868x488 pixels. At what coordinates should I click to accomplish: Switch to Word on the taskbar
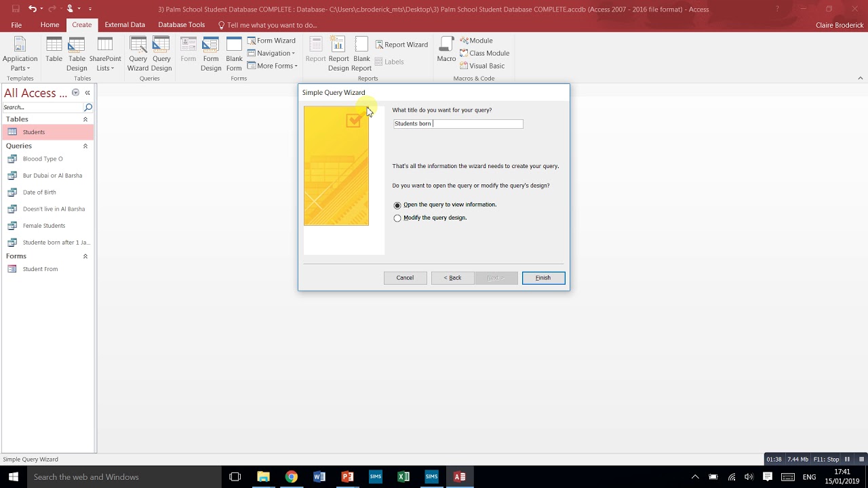319,476
